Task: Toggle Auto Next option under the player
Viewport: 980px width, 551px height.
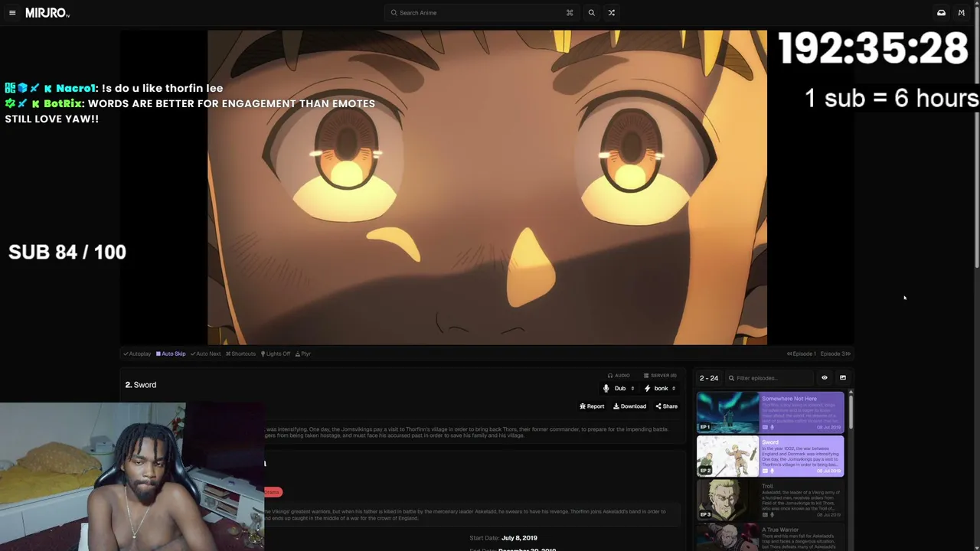Action: (x=205, y=354)
